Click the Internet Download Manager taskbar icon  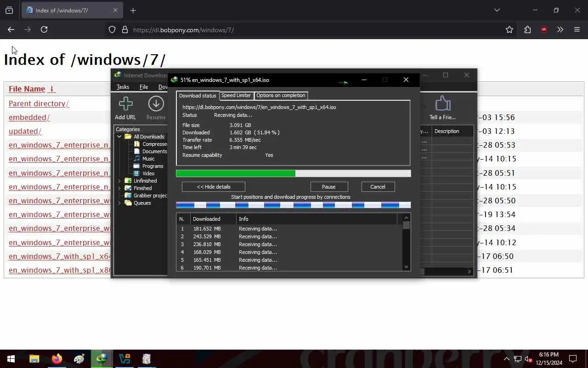(x=102, y=359)
